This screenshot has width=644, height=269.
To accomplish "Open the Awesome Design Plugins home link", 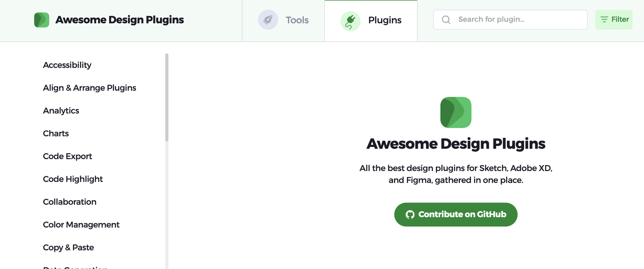I will click(109, 20).
